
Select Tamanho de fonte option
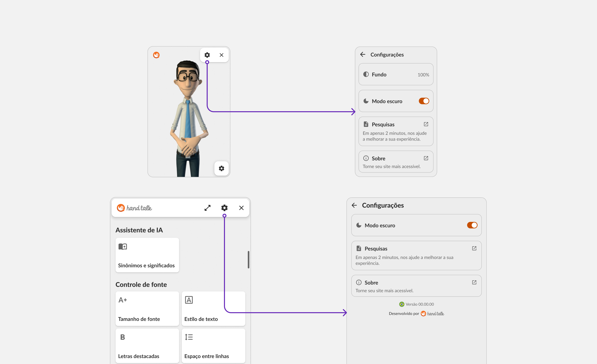pos(147,308)
